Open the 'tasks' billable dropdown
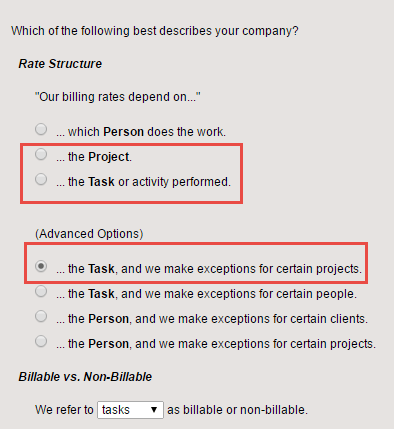394x429 pixels. 130,410
